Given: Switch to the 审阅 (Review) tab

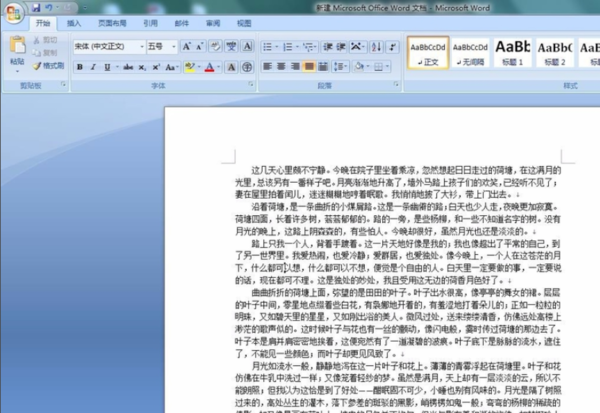Looking at the screenshot, I should [213, 23].
